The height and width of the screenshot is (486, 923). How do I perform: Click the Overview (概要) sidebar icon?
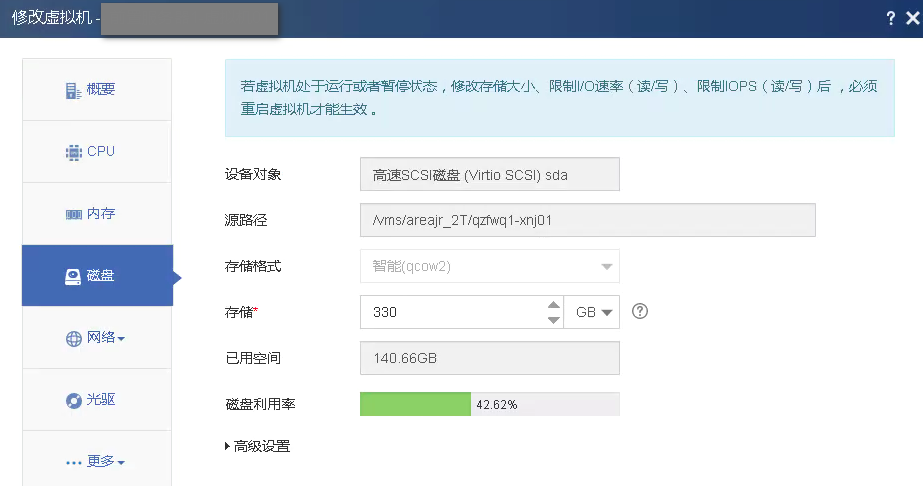tap(73, 90)
